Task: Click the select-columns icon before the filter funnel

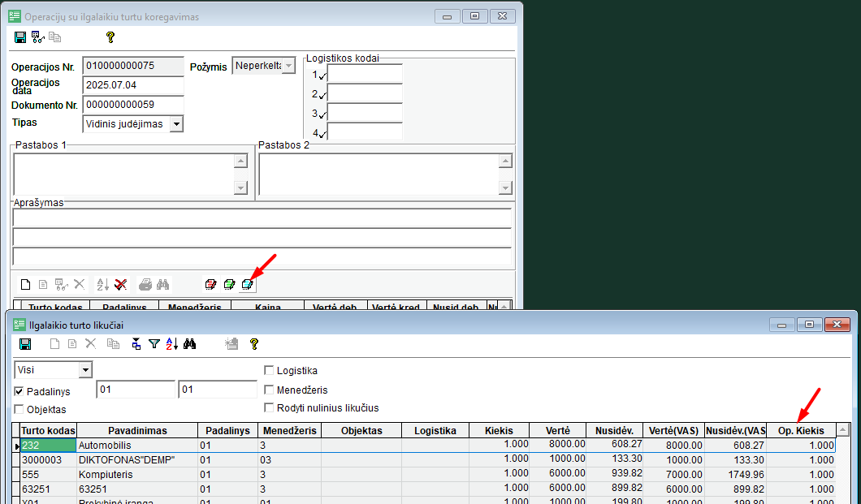Action: pos(136,344)
